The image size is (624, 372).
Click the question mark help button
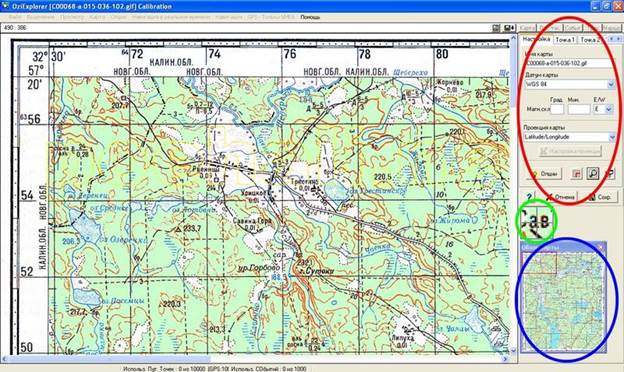[528, 197]
